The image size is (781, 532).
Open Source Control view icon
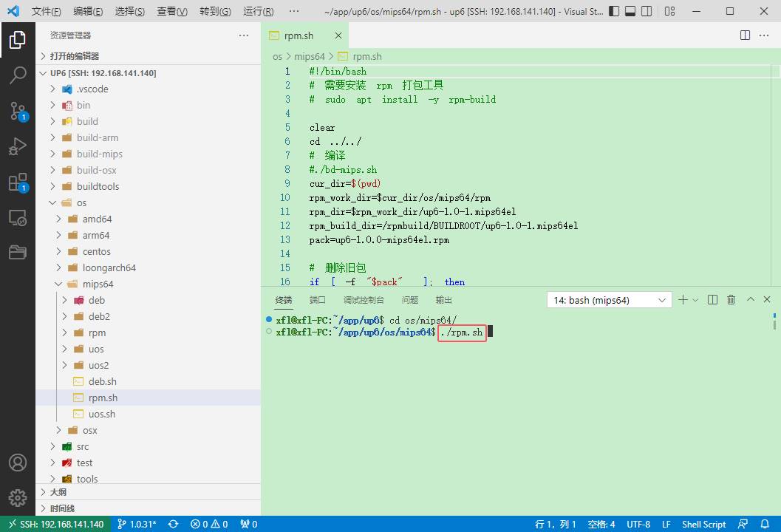click(17, 111)
